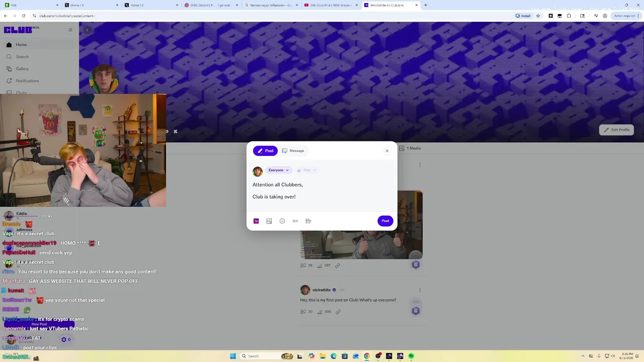Switch to the Message tab
This screenshot has height=362, width=644.
click(x=293, y=151)
